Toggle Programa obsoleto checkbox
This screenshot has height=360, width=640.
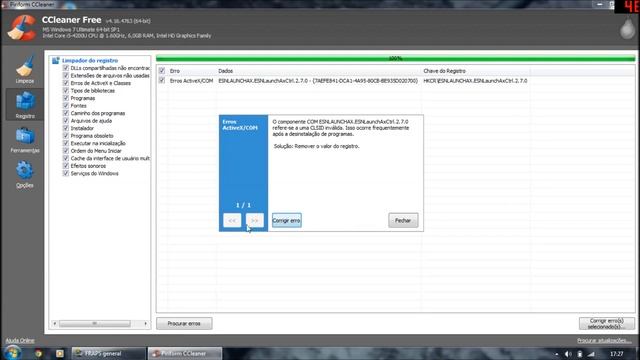[66, 136]
